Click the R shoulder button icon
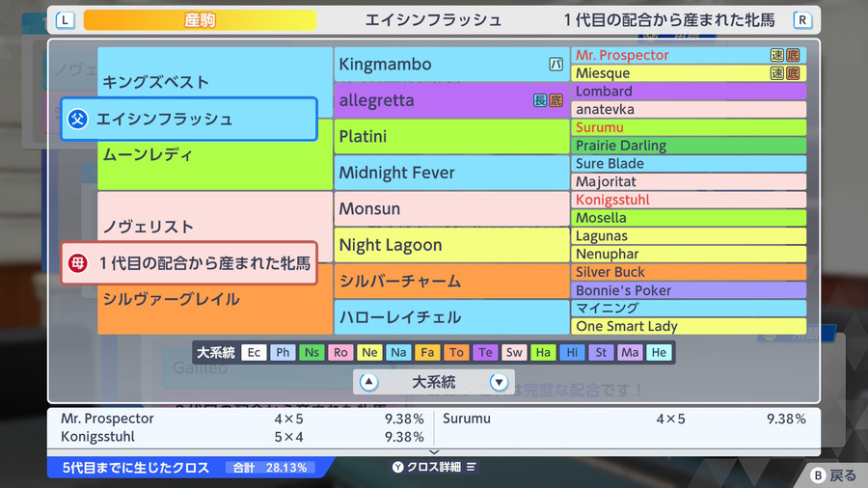 802,20
